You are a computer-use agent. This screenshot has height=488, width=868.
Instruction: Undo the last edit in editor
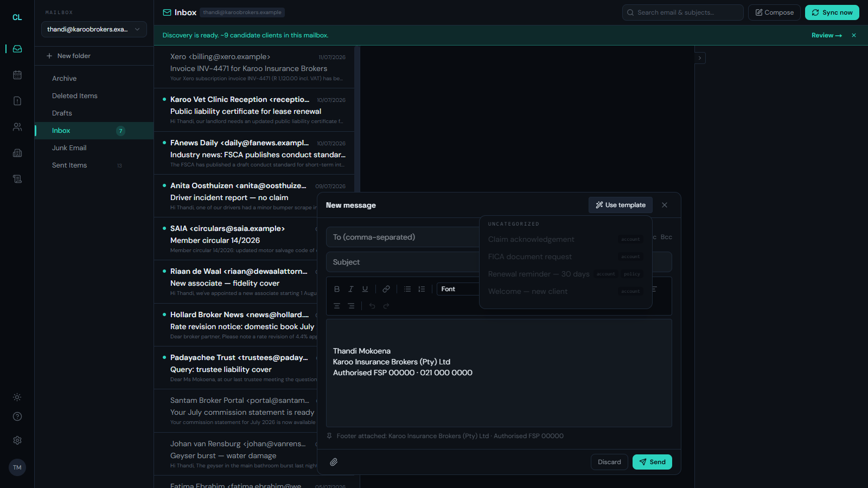pyautogui.click(x=372, y=306)
